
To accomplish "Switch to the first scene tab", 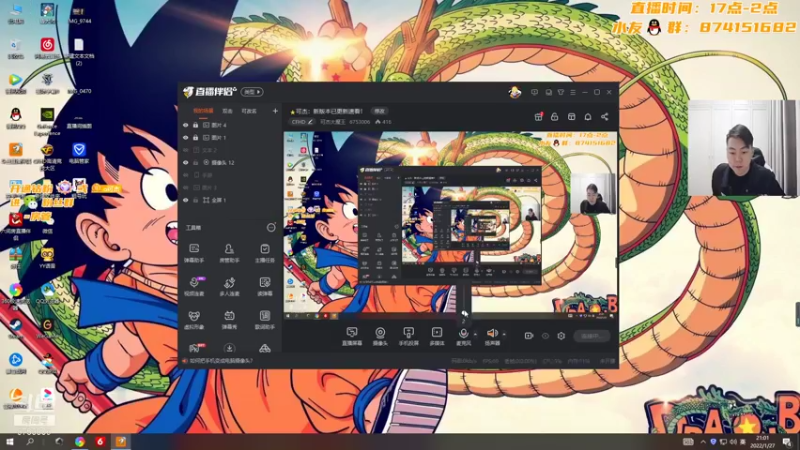I will (203, 111).
